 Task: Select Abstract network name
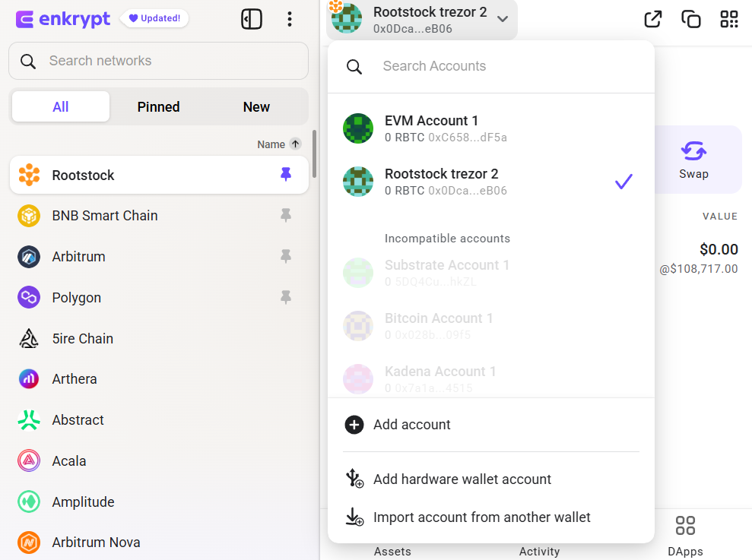(x=78, y=420)
